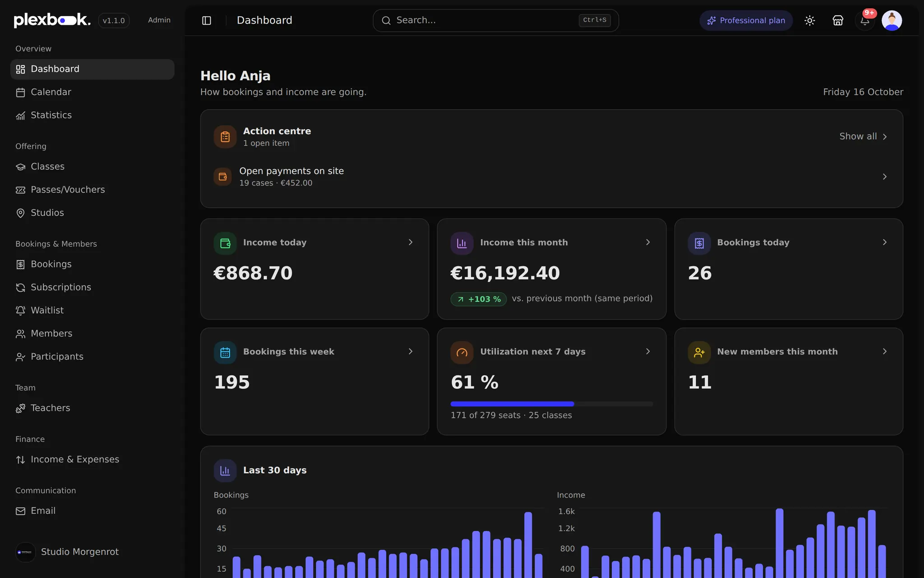Open Income this month chevron
The height and width of the screenshot is (578, 924).
coord(648,242)
